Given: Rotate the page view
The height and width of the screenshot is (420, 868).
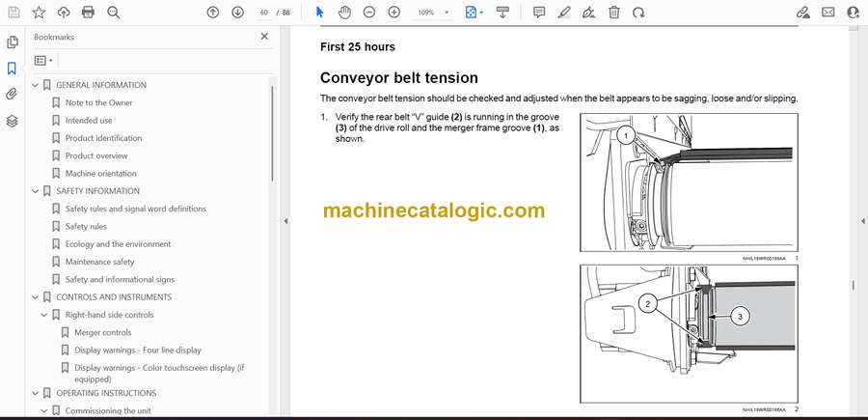Looking at the screenshot, I should [638, 13].
